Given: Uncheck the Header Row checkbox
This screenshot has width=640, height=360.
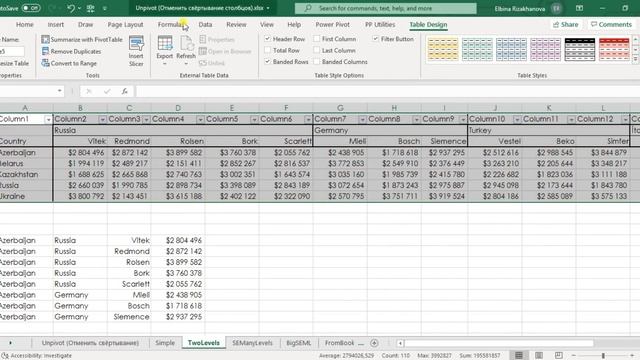Looking at the screenshot, I should click(x=267, y=39).
